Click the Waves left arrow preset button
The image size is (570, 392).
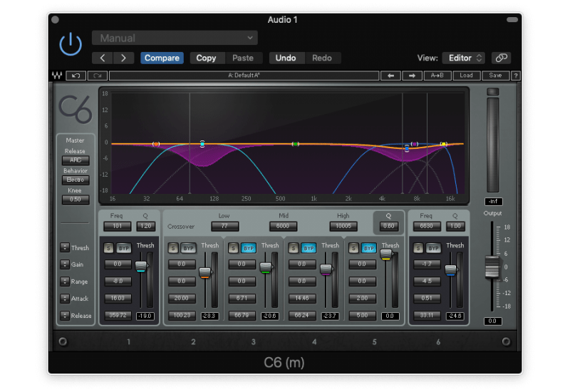(390, 76)
